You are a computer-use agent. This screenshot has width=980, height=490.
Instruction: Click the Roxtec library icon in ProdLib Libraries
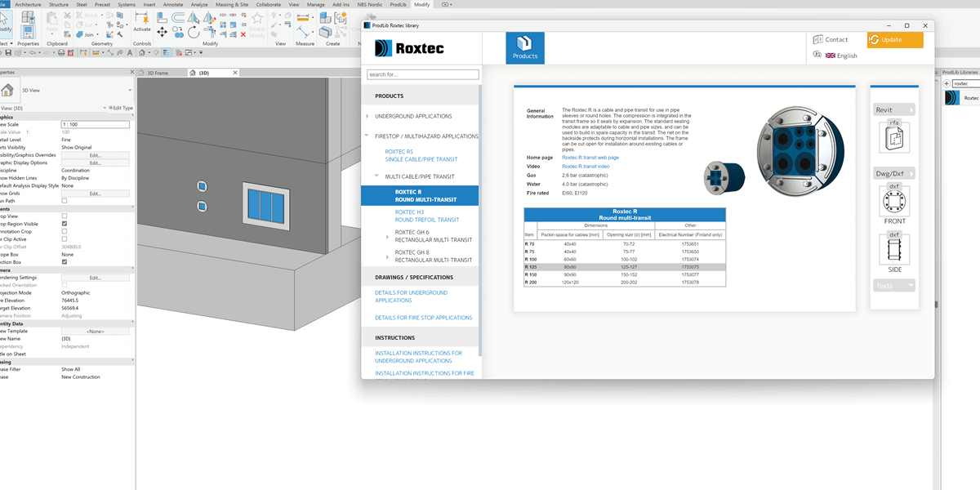click(x=953, y=98)
